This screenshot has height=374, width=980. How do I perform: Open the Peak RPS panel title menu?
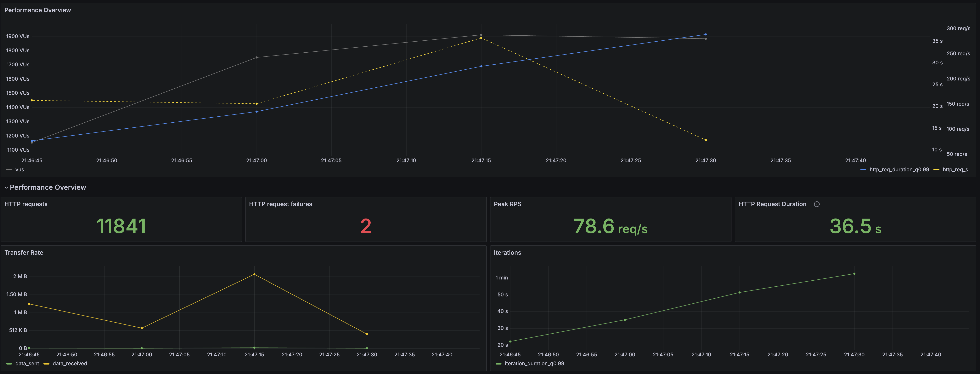pos(507,204)
